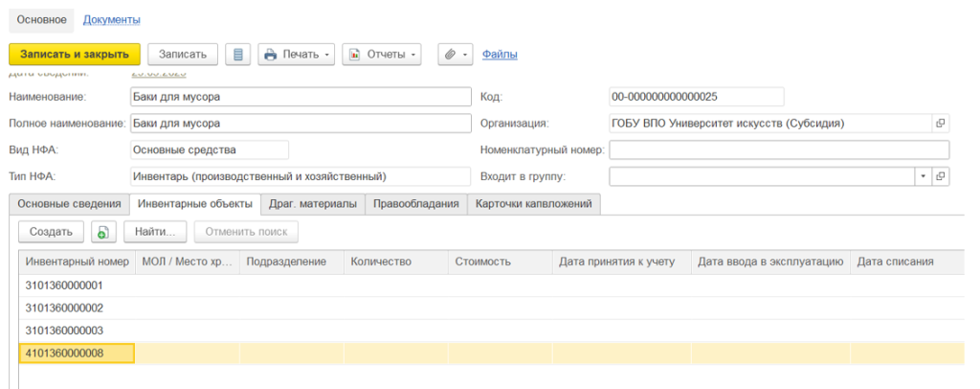
Task: Click the Тип НФА field
Action: point(300,177)
